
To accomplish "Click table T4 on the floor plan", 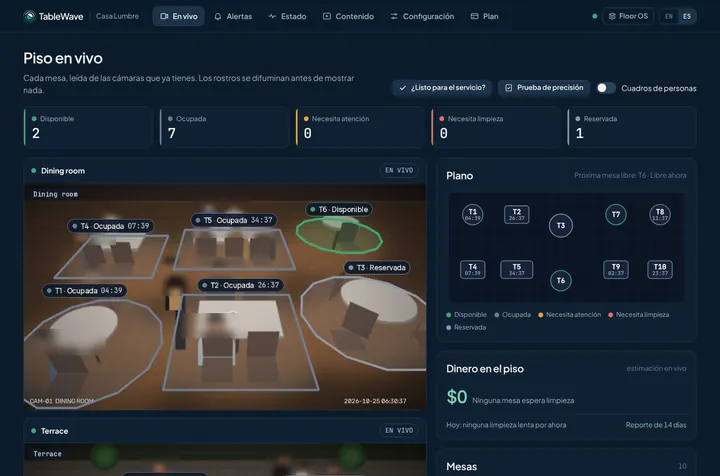I will point(472,269).
